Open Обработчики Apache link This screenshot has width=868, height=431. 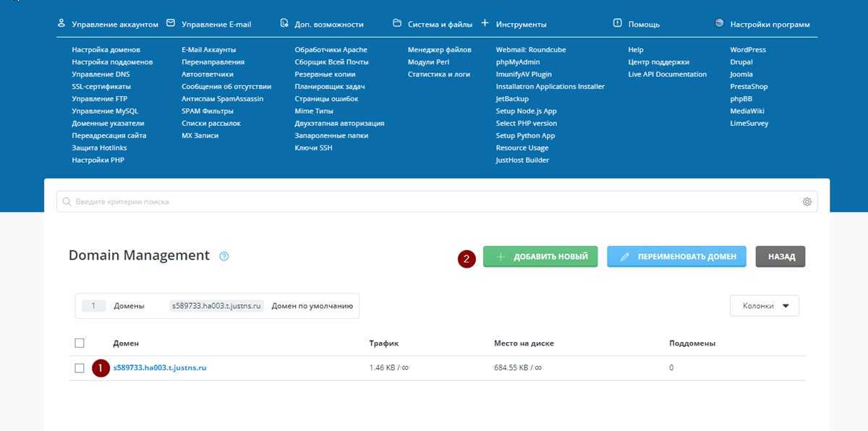coord(331,50)
